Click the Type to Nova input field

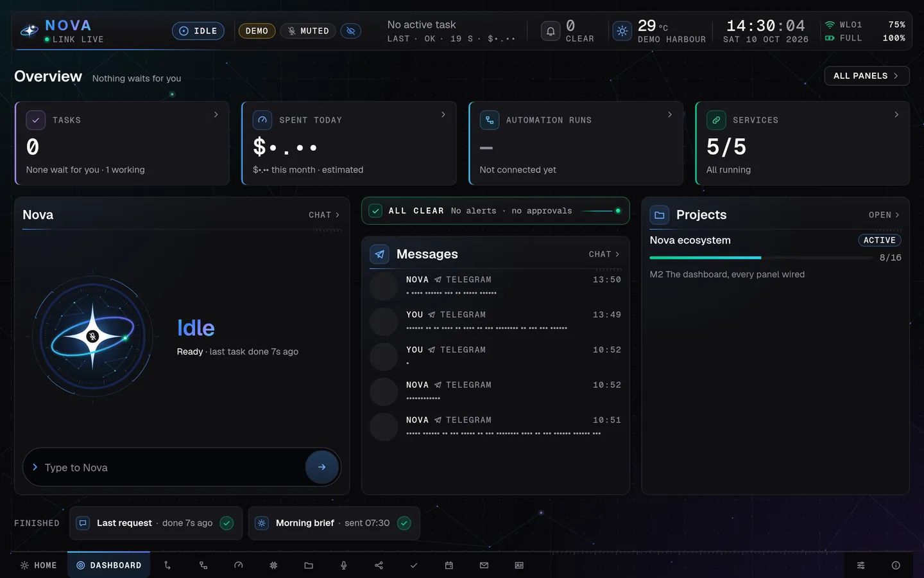[x=182, y=467]
